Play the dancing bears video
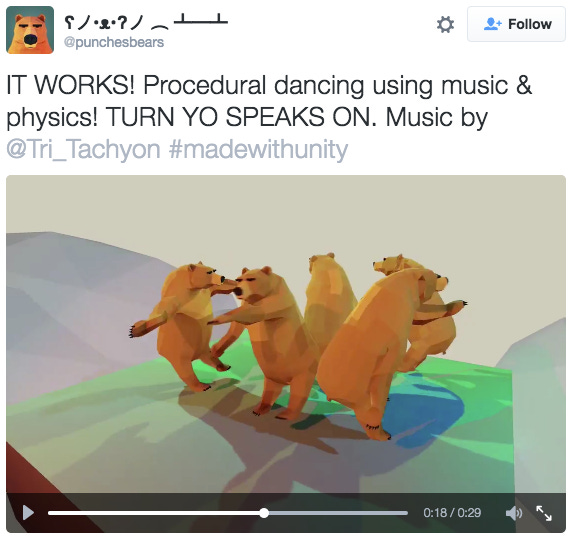This screenshot has width=571, height=537. (x=28, y=513)
